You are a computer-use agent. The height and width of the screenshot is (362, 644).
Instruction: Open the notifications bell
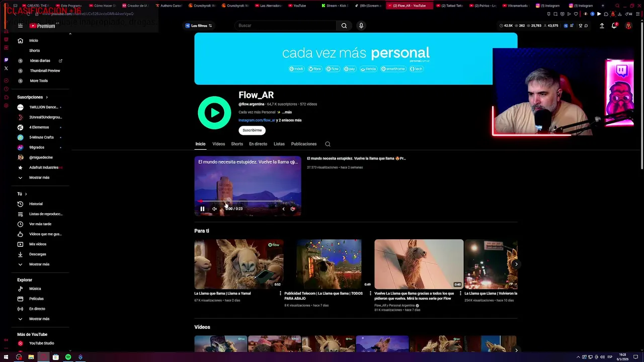(x=614, y=26)
